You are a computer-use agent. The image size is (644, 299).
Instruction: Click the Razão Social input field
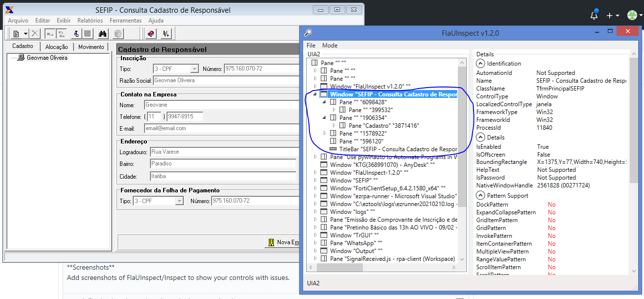click(226, 80)
